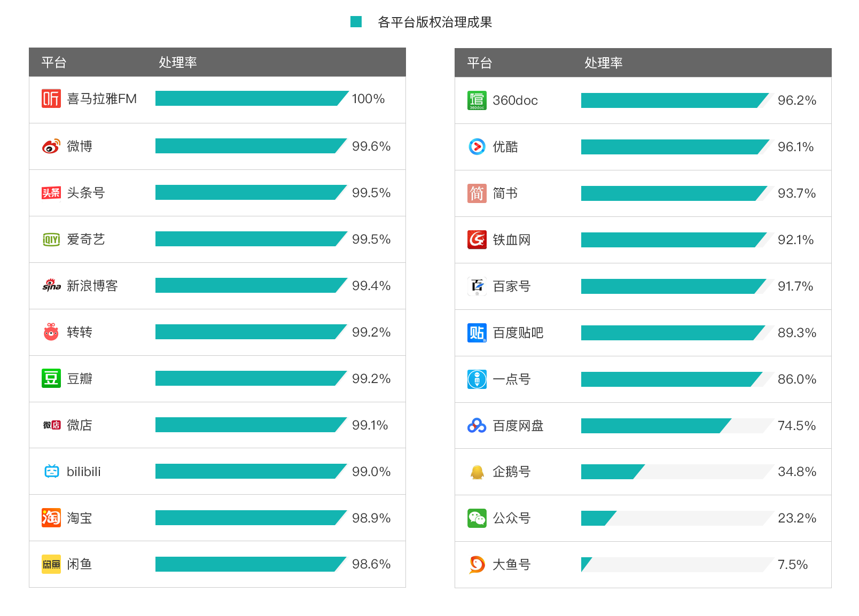Click the Youku play icon
This screenshot has height=616, width=859.
(477, 146)
